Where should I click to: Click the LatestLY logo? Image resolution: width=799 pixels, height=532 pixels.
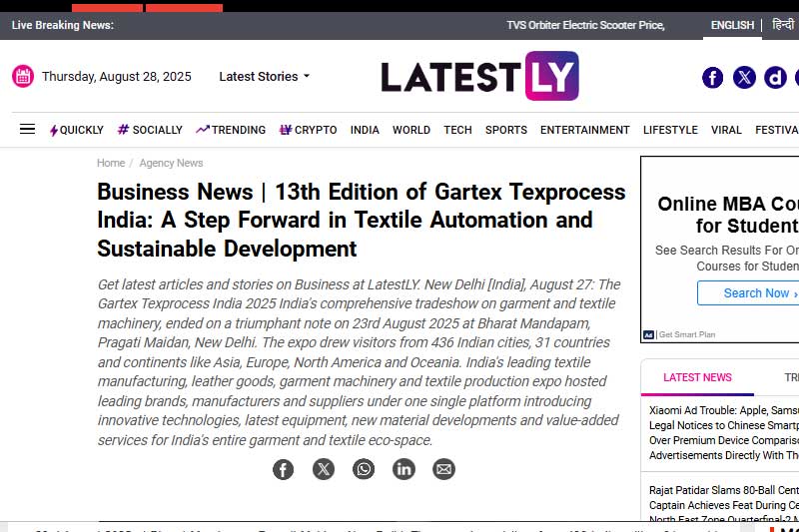pyautogui.click(x=479, y=76)
